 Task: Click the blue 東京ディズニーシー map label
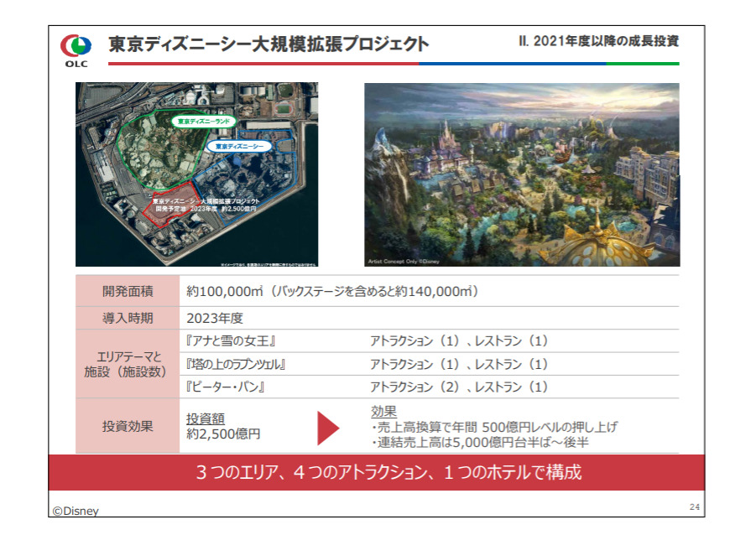(x=239, y=147)
